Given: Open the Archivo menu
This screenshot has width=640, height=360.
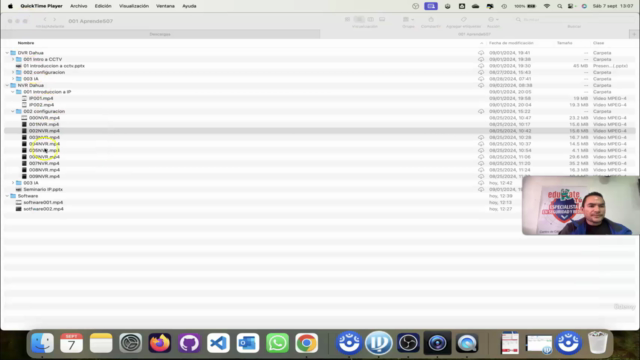Looking at the screenshot, I should pyautogui.click(x=78, y=6).
